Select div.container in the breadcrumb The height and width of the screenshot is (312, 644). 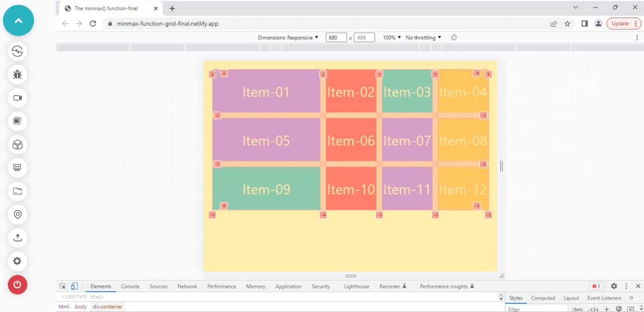[107, 307]
